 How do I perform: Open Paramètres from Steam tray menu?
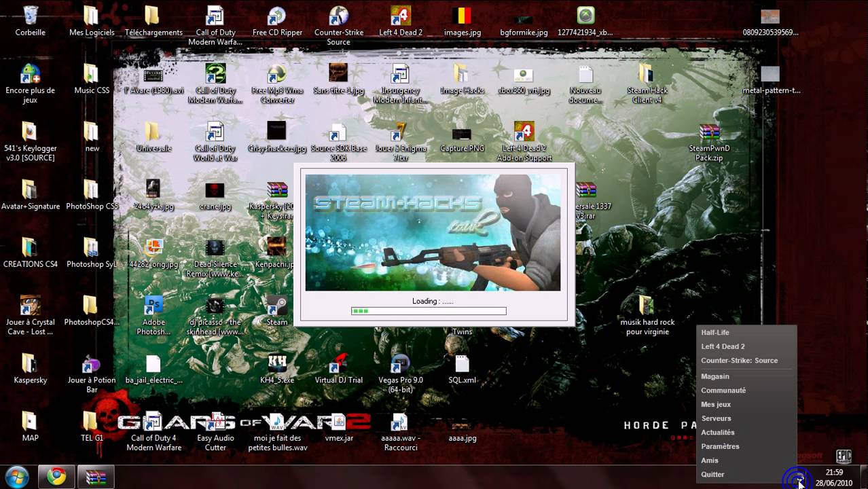pyautogui.click(x=720, y=446)
